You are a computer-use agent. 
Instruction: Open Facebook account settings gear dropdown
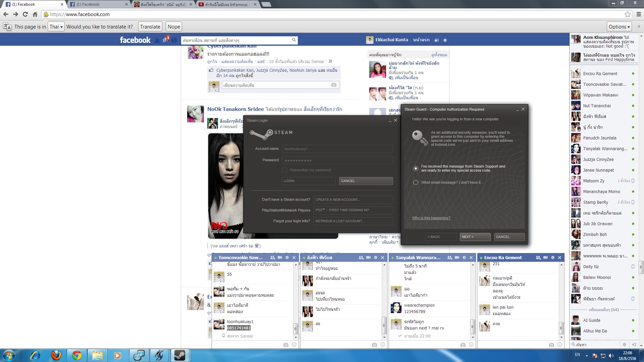tap(445, 40)
